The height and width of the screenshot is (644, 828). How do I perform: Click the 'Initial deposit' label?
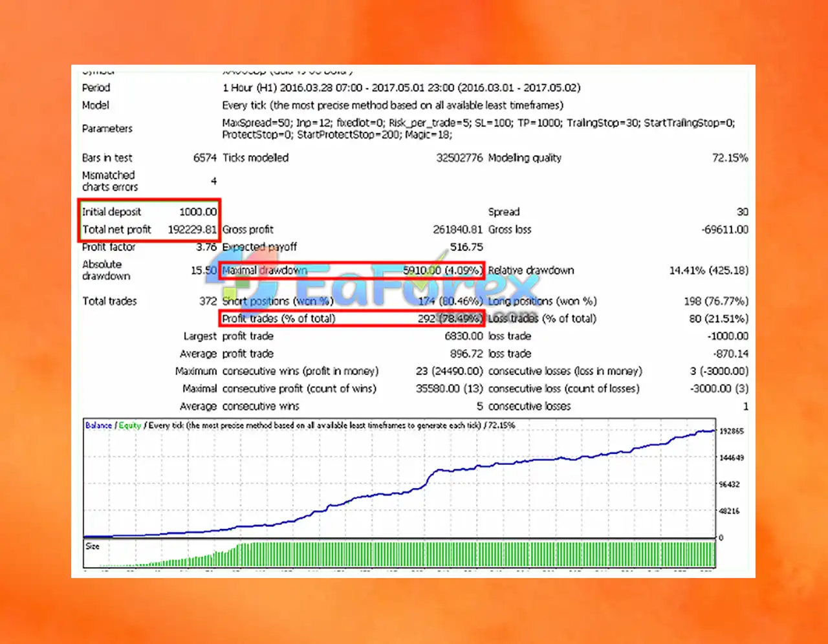pos(111,211)
